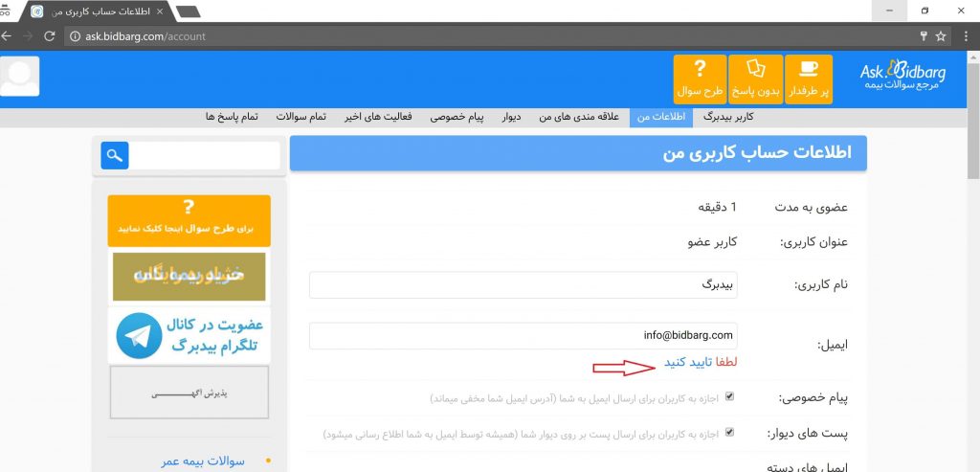Click the نام کاربری input with بیدبرگ

(523, 285)
